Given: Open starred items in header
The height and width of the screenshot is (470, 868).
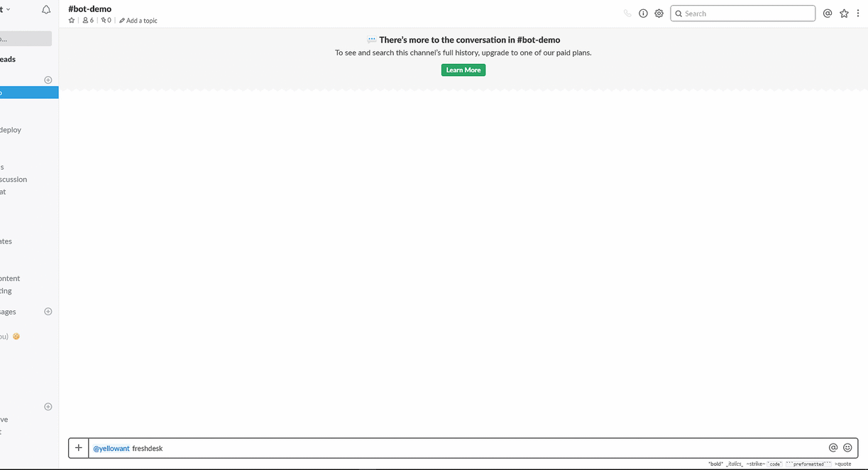Looking at the screenshot, I should coord(844,13).
